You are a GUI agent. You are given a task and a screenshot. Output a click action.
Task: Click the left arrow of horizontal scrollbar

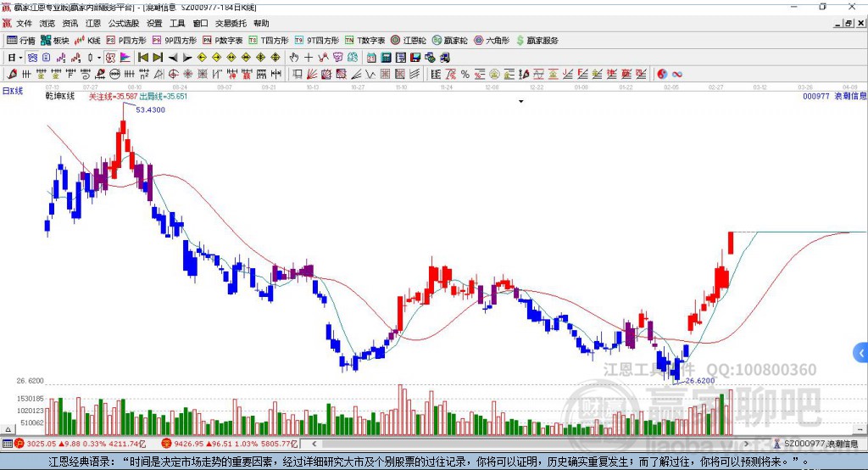[x=314, y=444]
